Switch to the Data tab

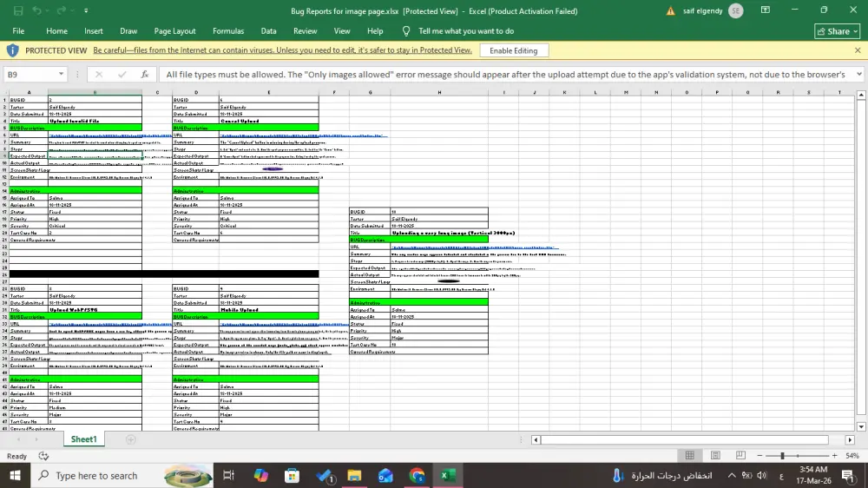point(268,31)
